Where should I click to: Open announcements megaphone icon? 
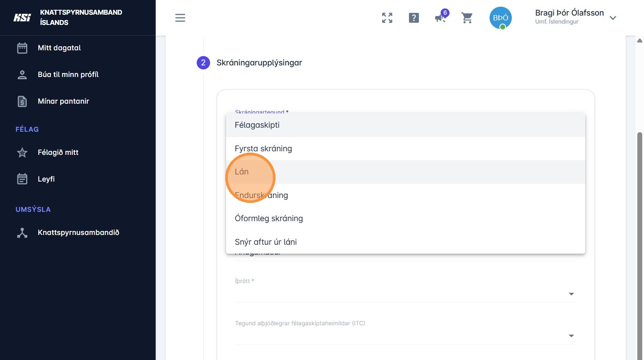click(x=441, y=18)
